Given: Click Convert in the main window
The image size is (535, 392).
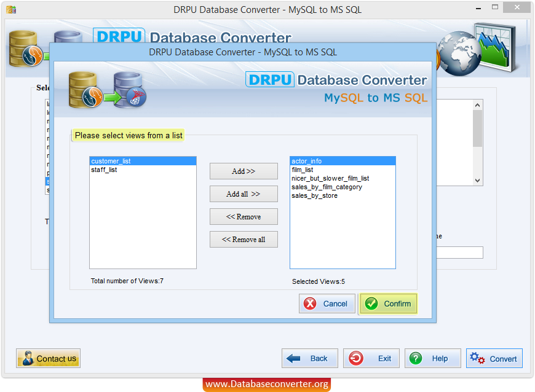Looking at the screenshot, I should pos(494,358).
